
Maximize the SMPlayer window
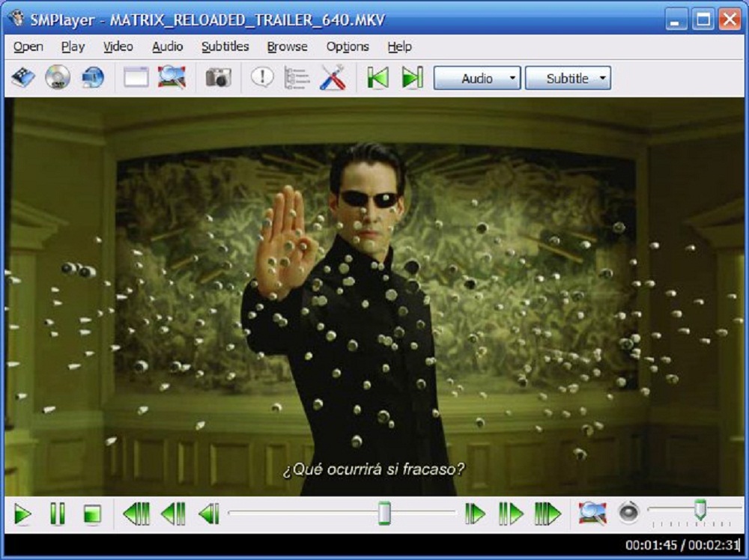pyautogui.click(x=703, y=19)
